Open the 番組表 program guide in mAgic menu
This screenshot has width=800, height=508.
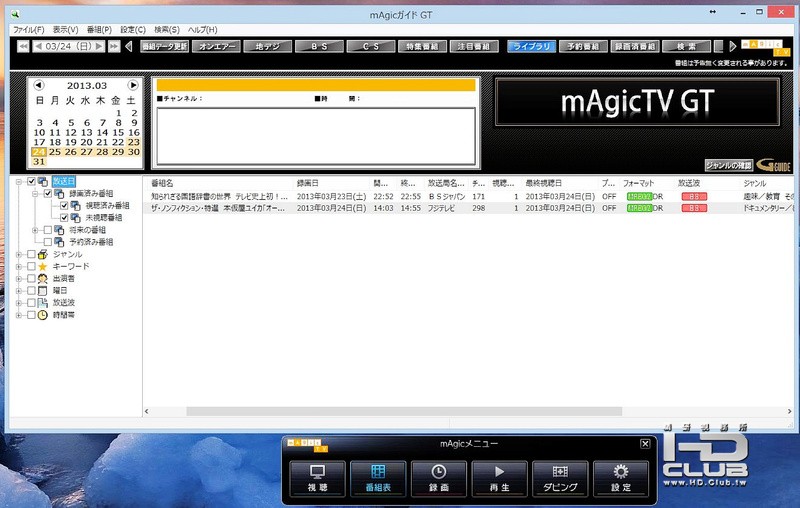[x=378, y=478]
